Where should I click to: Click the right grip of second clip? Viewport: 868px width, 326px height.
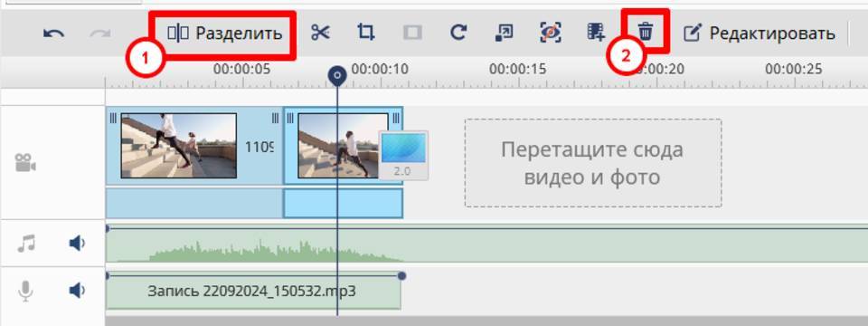point(396,118)
